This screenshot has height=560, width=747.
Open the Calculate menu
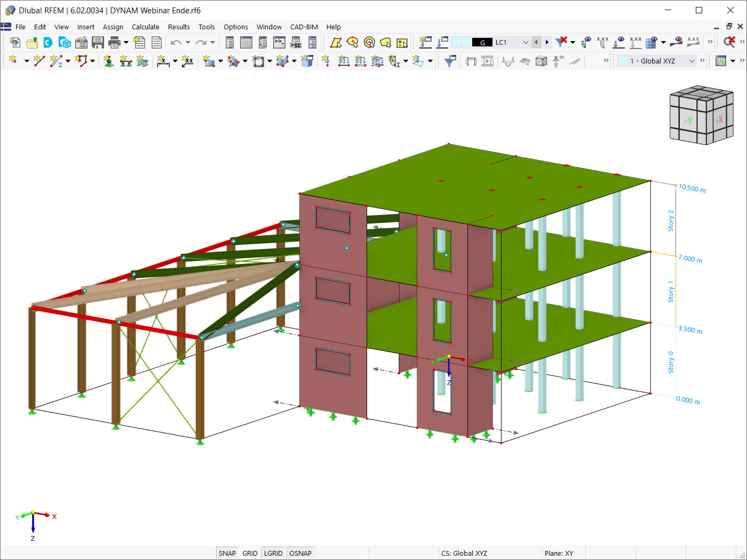coord(145,27)
